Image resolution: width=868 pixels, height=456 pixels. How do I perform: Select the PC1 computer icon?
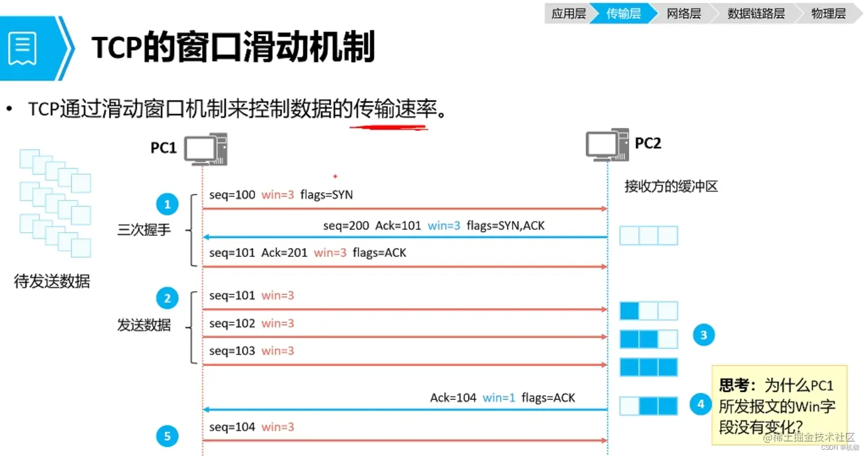[x=204, y=149]
